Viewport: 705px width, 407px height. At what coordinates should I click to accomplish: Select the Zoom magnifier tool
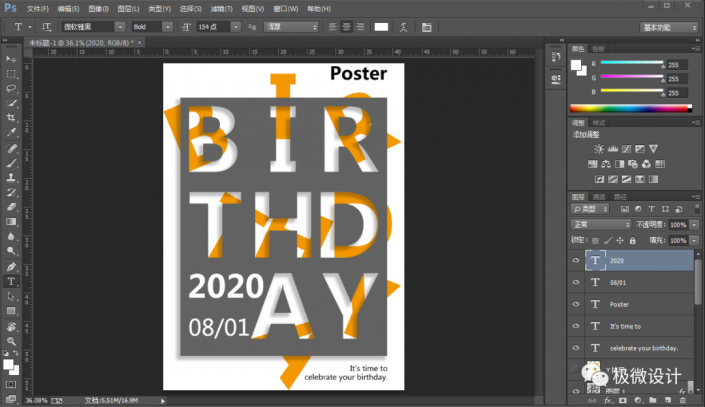click(x=12, y=340)
